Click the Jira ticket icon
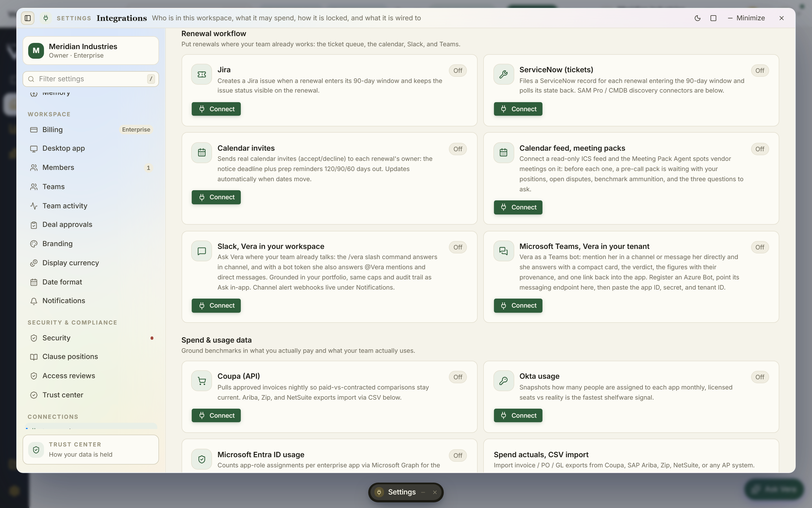 pos(202,74)
